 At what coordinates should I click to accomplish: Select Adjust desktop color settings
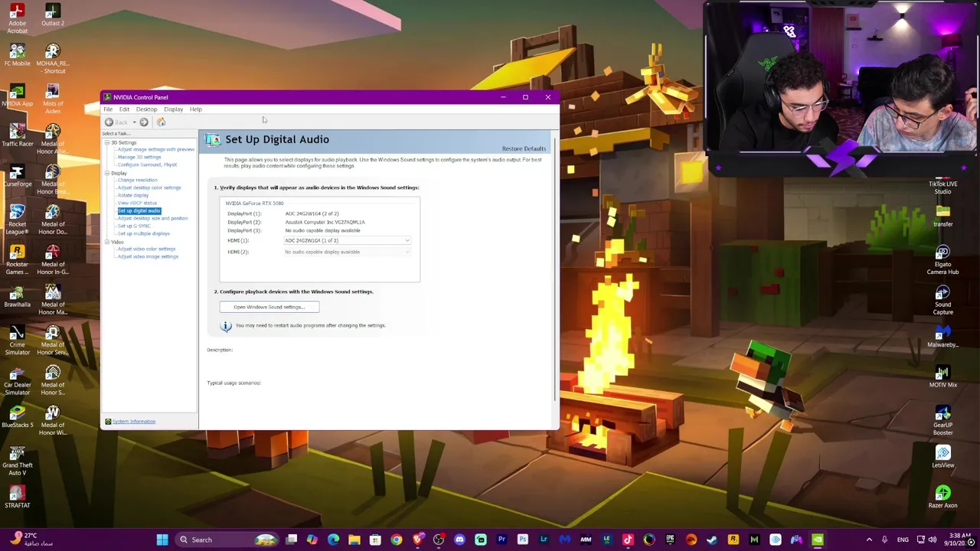click(149, 187)
